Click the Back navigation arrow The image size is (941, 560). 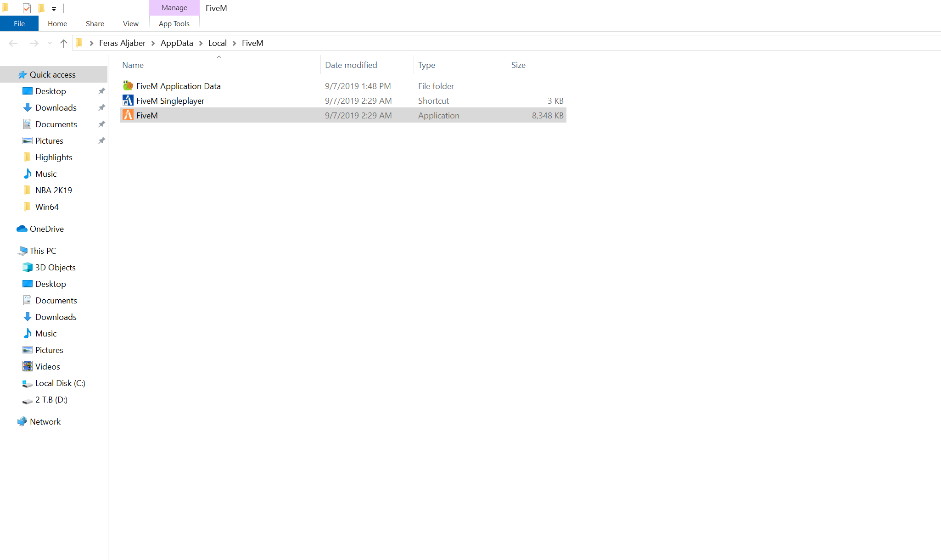point(13,43)
